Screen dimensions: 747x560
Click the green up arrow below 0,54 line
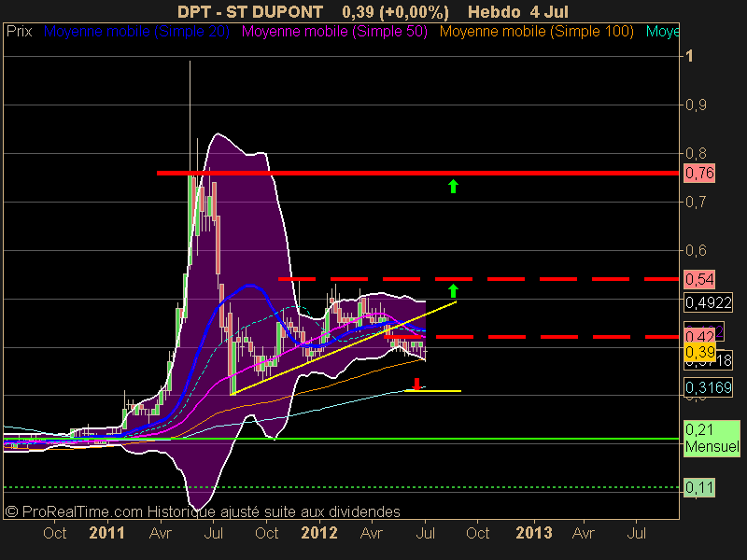click(453, 290)
